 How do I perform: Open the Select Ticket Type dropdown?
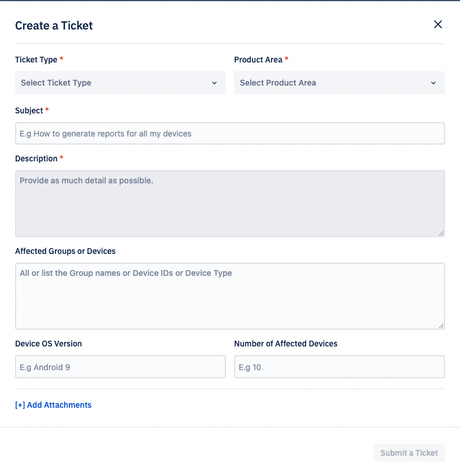tap(120, 83)
